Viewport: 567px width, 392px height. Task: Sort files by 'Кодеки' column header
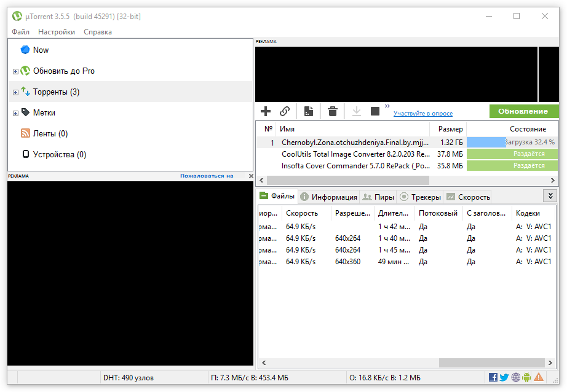[x=533, y=213]
